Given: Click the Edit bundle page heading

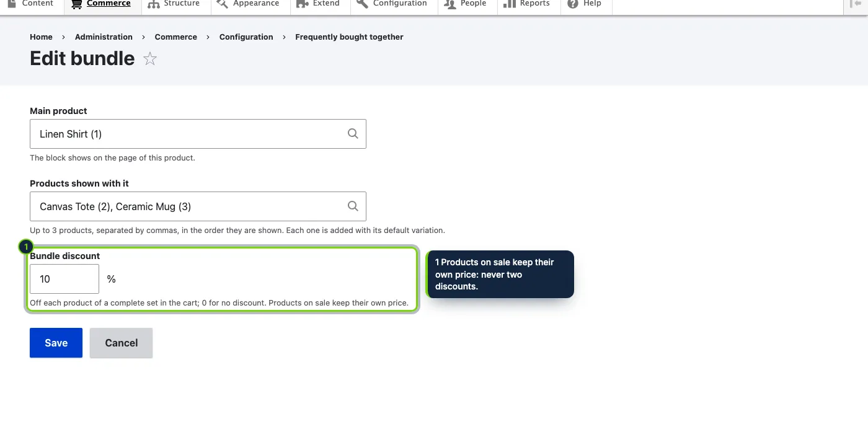Looking at the screenshot, I should click(x=82, y=58).
